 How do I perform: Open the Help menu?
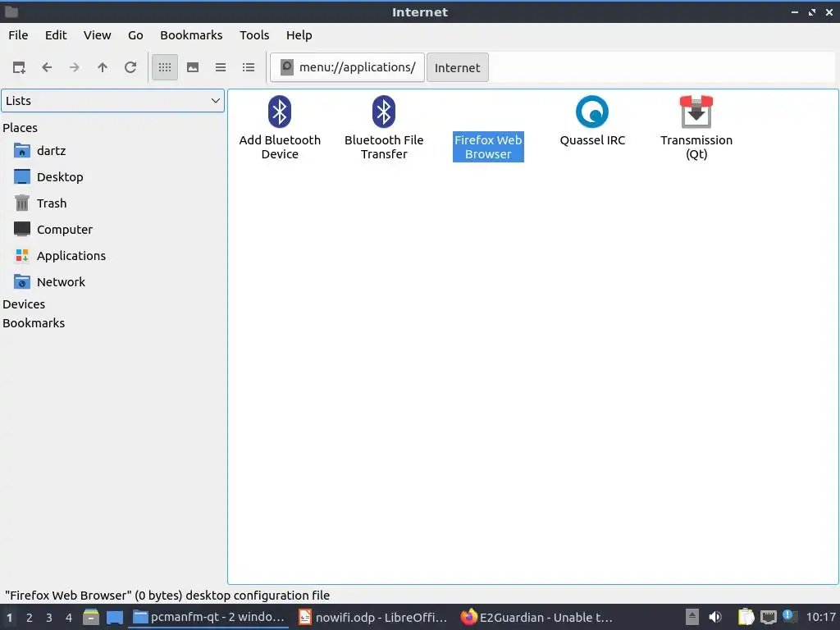(299, 35)
